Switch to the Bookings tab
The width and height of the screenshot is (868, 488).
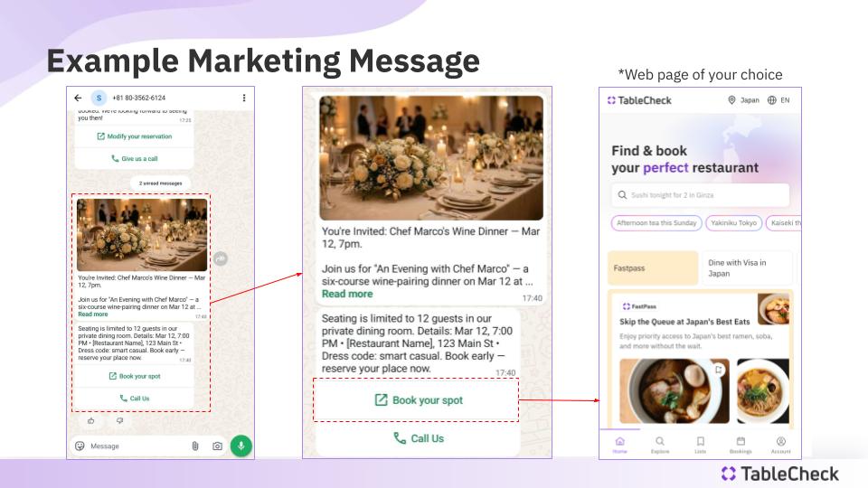(x=741, y=445)
